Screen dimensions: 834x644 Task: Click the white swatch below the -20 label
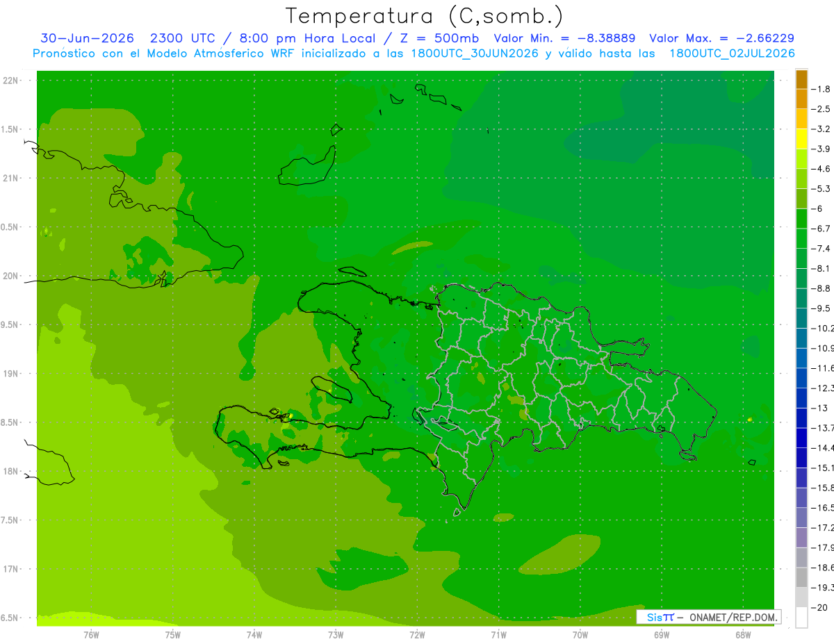801,618
